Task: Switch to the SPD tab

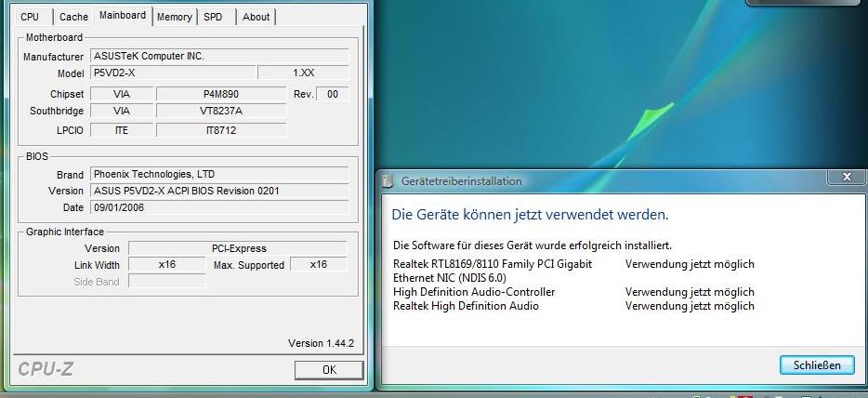Action: (x=213, y=17)
